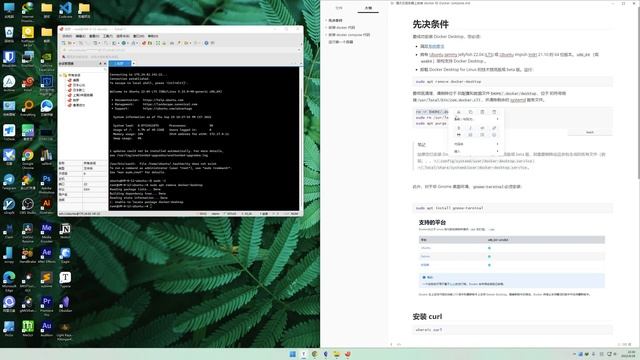Open the Typora desktop shortcut
This screenshot has width=640, height=360.
[65, 280]
